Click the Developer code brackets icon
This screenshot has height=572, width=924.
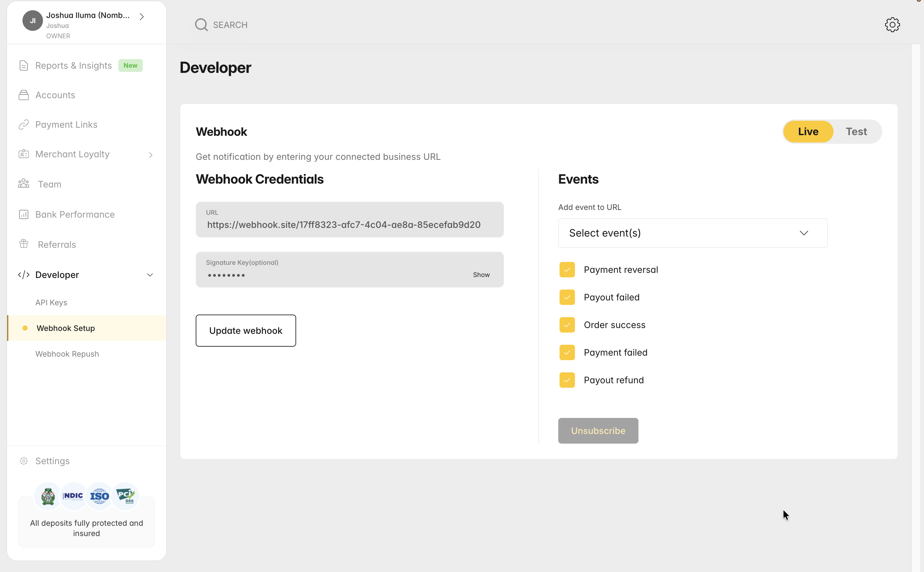(x=23, y=275)
